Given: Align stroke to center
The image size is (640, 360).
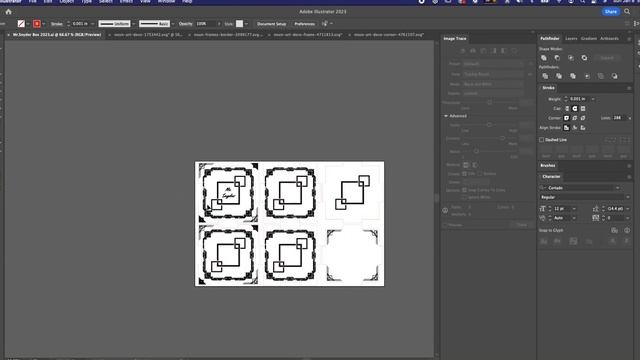Looking at the screenshot, I should 567,128.
